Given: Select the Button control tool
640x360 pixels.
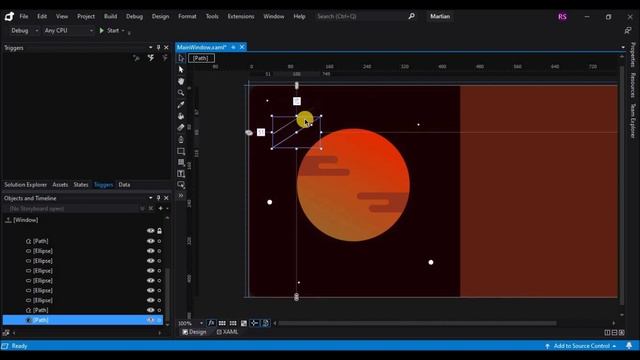Looking at the screenshot, I should (181, 185).
